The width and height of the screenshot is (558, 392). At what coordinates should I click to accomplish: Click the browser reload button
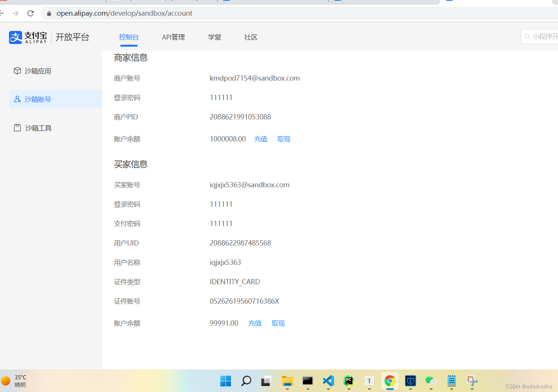coord(31,13)
